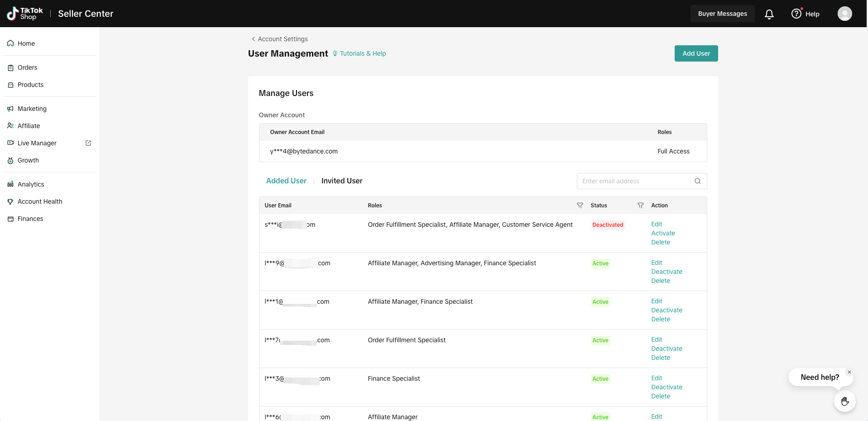Click the Live Manager camera icon
Image resolution: width=868 pixels, height=421 pixels.
[x=10, y=143]
